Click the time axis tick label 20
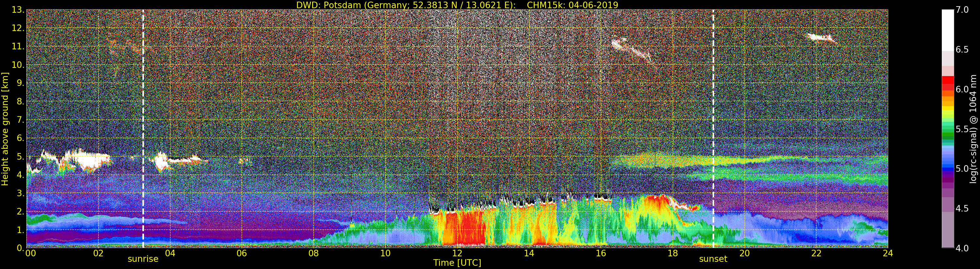This screenshot has height=269, width=980. click(x=744, y=253)
